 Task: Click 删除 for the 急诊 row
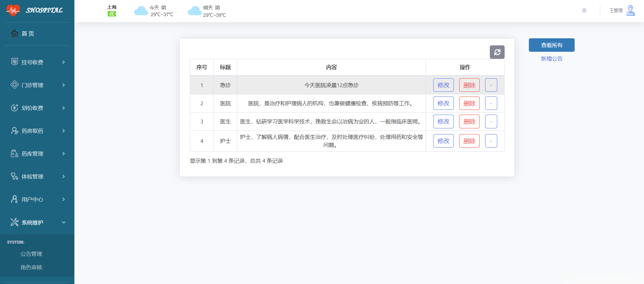(x=469, y=85)
